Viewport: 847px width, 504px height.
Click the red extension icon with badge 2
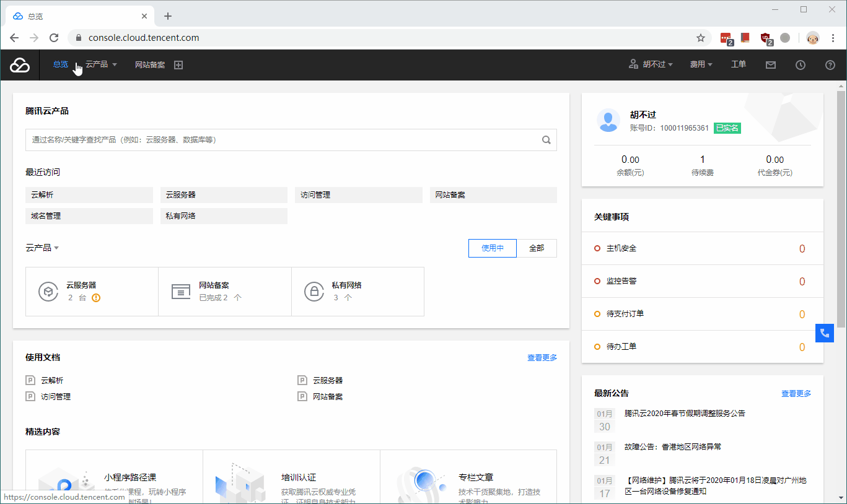pos(726,38)
